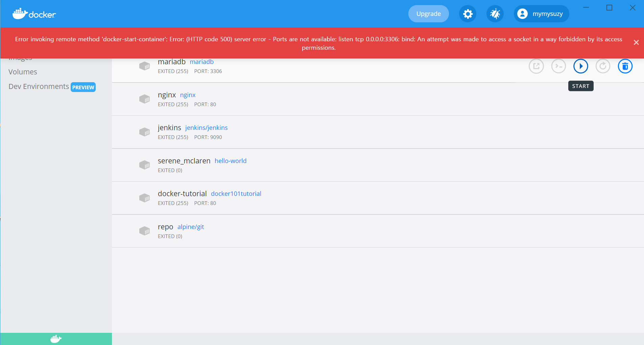This screenshot has width=644, height=345.
Task: Open the mariadb image link
Action: [x=201, y=62]
